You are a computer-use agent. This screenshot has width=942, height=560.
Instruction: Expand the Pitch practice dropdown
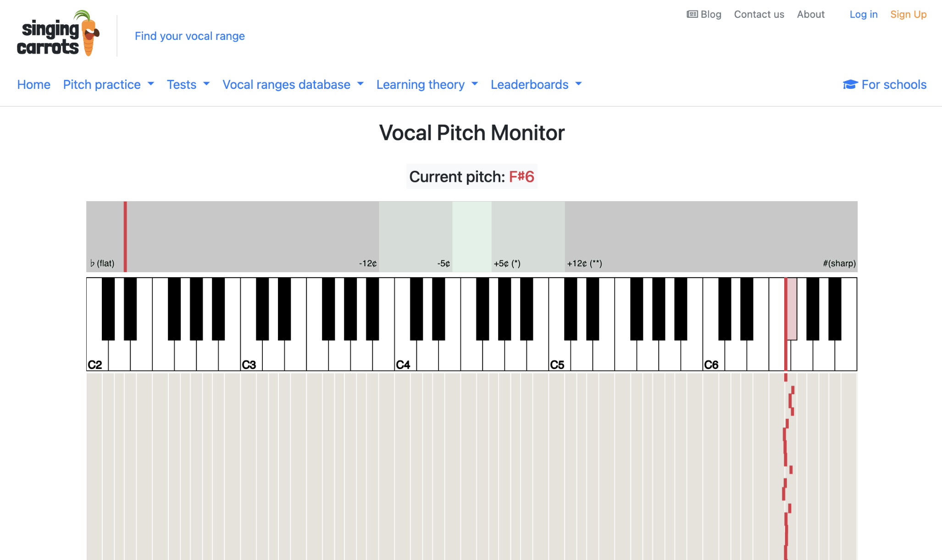coord(108,85)
